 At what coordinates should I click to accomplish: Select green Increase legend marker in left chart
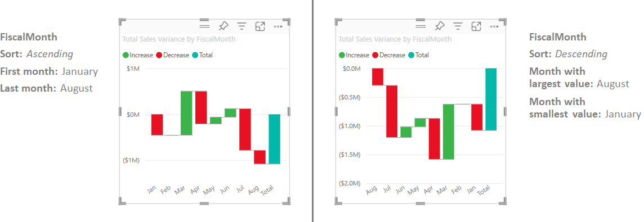tap(126, 55)
